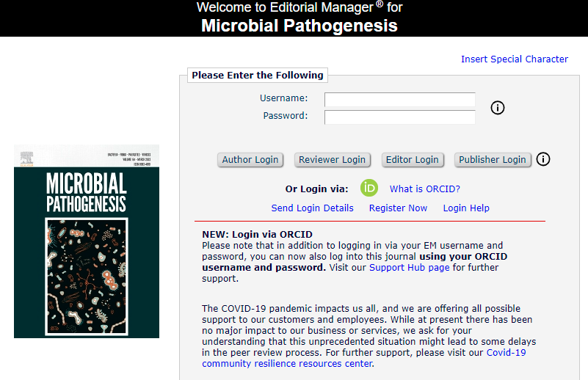Image resolution: width=588 pixels, height=380 pixels.
Task: Click the "Microbial Pathogenesis" header title
Action: pyautogui.click(x=299, y=26)
